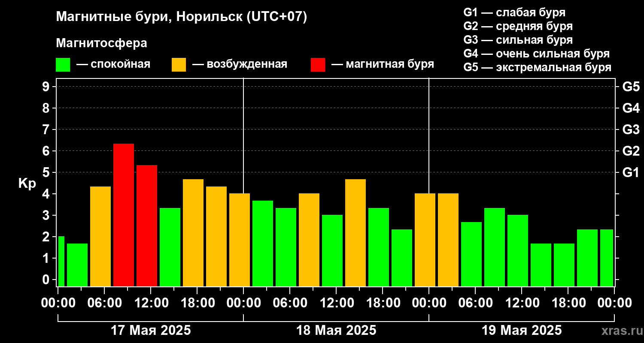Click the 12:00 time label under 18 May

(x=336, y=303)
